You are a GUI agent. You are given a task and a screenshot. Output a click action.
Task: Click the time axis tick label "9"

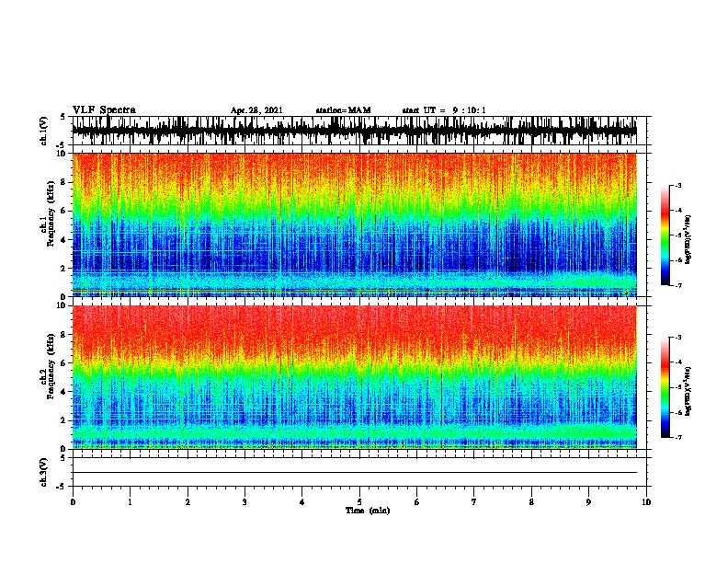point(588,502)
